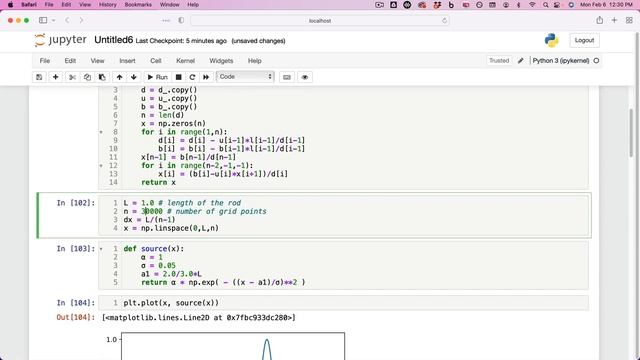Click the kernel idle circle indicator
Viewport: 640px width, 360px height.
coord(596,61)
